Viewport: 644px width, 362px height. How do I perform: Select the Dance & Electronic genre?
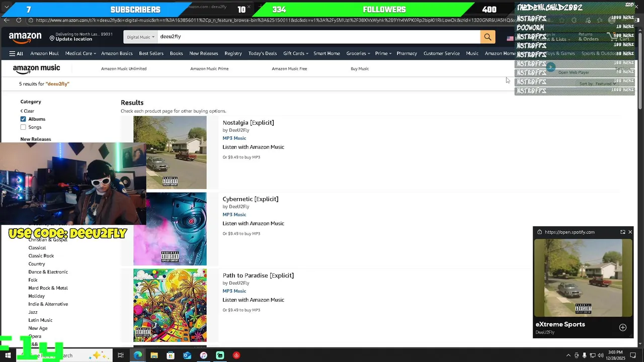[48, 272]
